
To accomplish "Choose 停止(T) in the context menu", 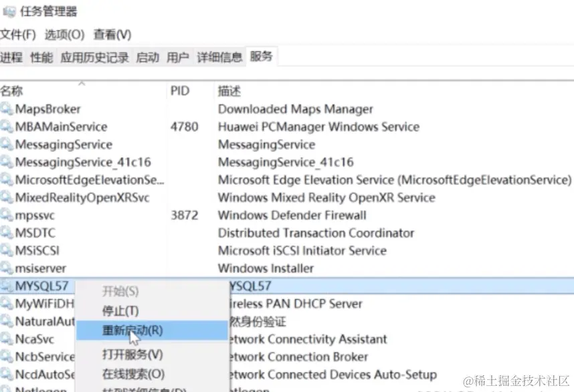I will (x=120, y=311).
